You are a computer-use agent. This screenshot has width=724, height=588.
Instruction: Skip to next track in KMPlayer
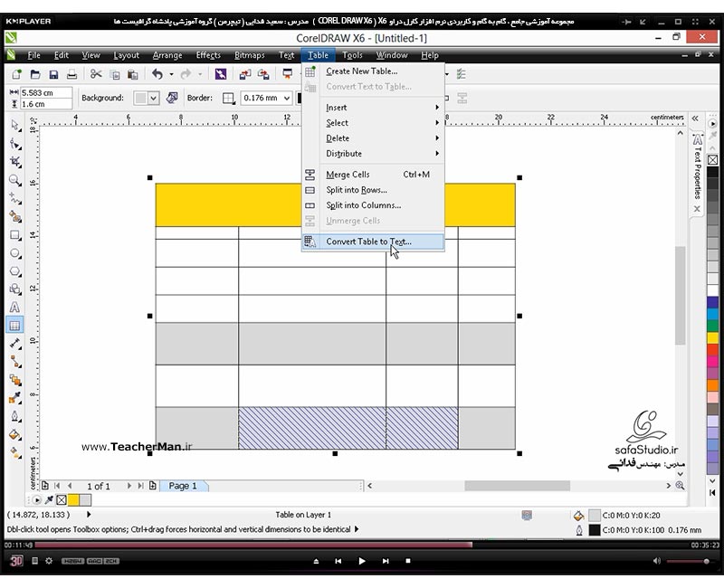(386, 561)
